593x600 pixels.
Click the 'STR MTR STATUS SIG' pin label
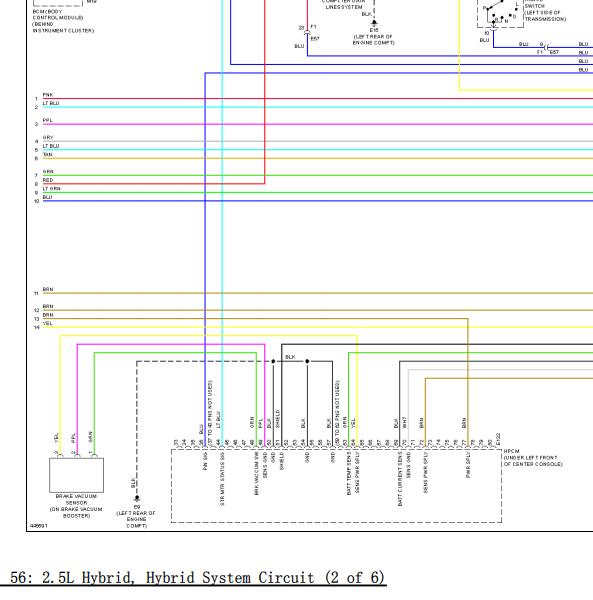[x=222, y=479]
